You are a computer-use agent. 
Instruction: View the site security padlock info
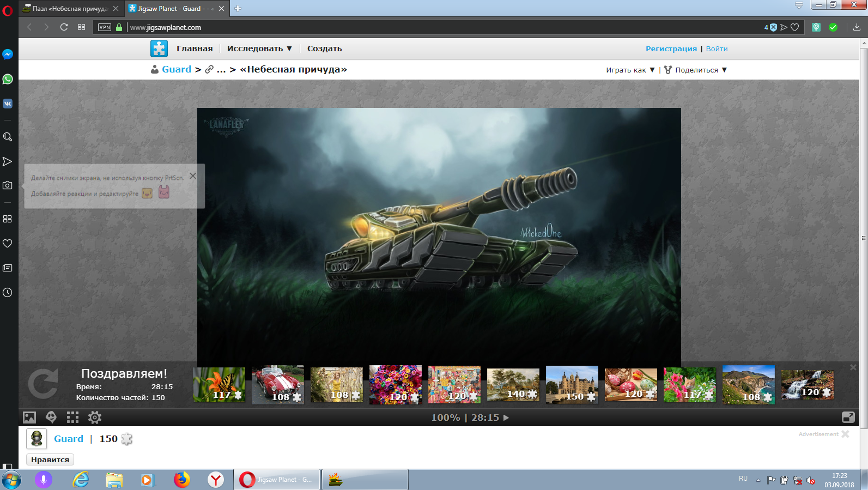pos(119,27)
